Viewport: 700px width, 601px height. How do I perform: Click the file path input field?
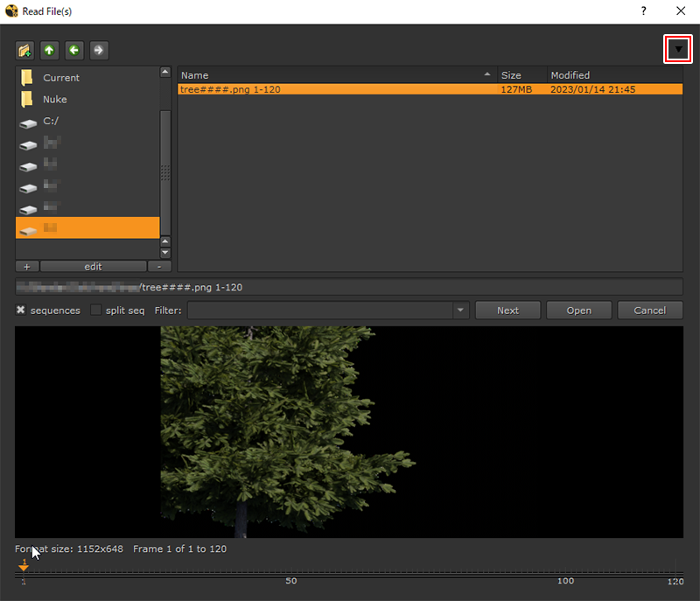tap(350, 287)
